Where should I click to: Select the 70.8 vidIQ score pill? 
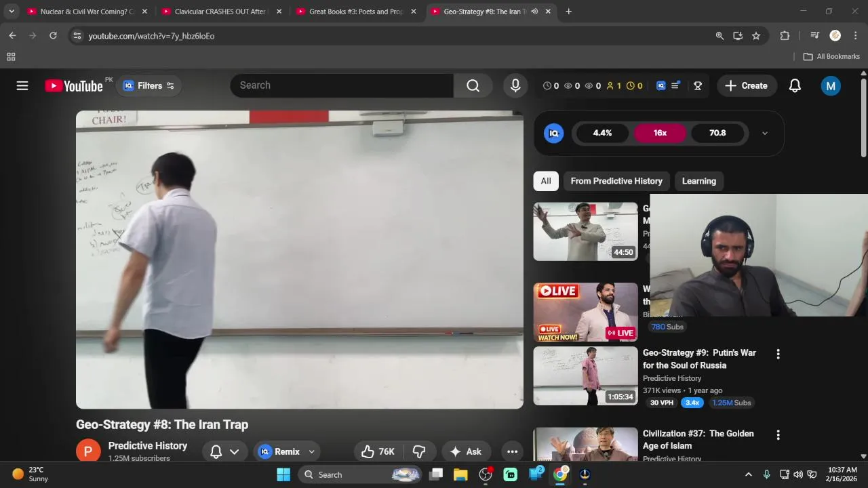click(x=717, y=133)
